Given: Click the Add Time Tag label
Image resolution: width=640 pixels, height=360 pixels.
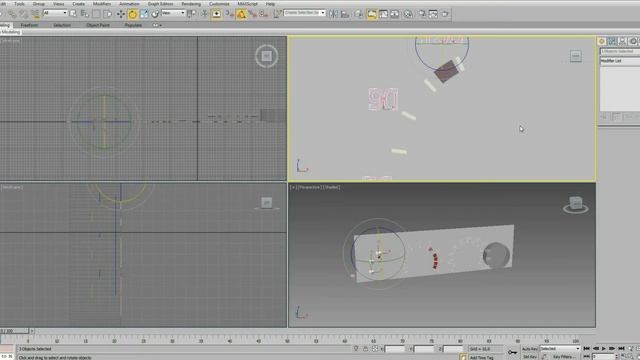Looking at the screenshot, I should coord(481,358).
